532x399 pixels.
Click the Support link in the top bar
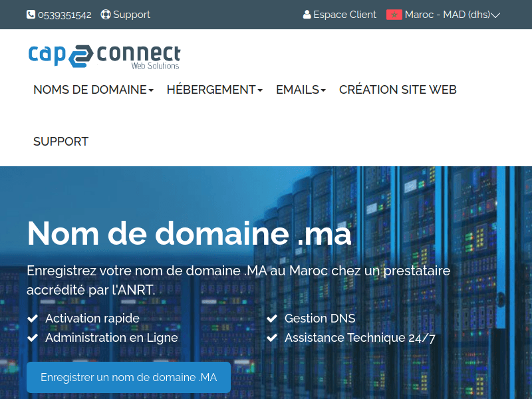tap(131, 14)
